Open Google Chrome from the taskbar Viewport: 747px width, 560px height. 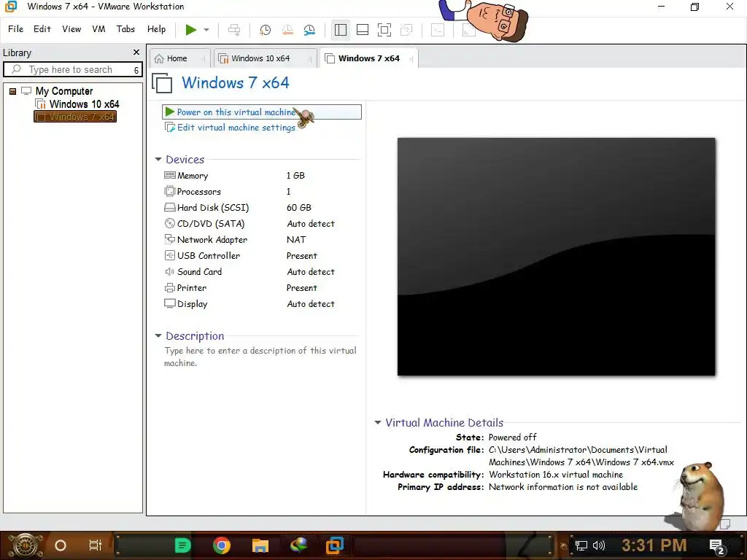coord(222,545)
